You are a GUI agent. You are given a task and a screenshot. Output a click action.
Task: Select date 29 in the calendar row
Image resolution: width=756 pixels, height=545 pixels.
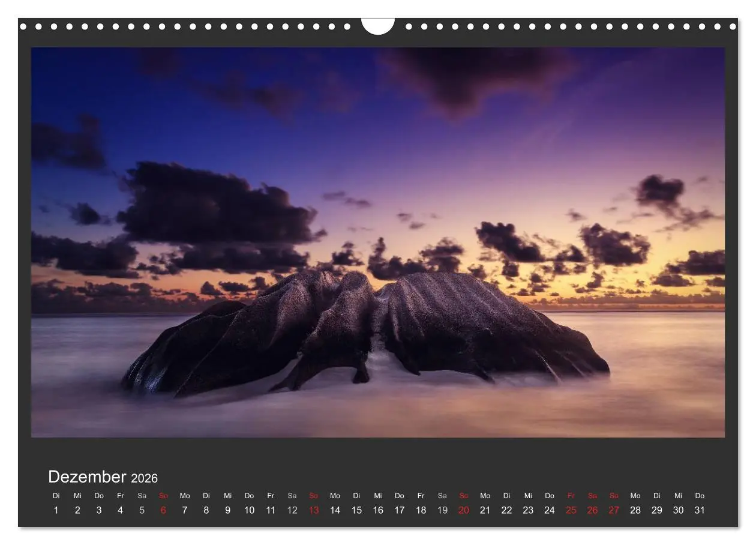[657, 510]
